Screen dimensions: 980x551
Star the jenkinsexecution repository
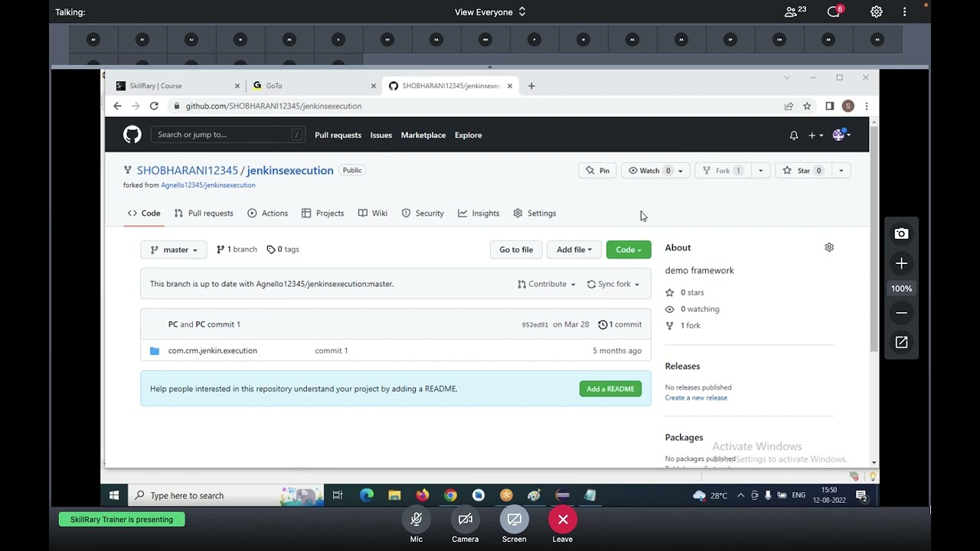(x=802, y=171)
